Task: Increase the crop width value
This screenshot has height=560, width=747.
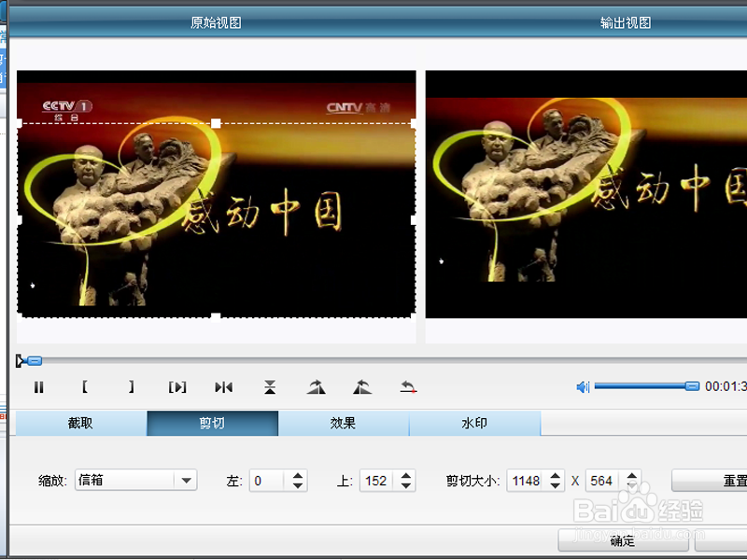Action: click(555, 476)
